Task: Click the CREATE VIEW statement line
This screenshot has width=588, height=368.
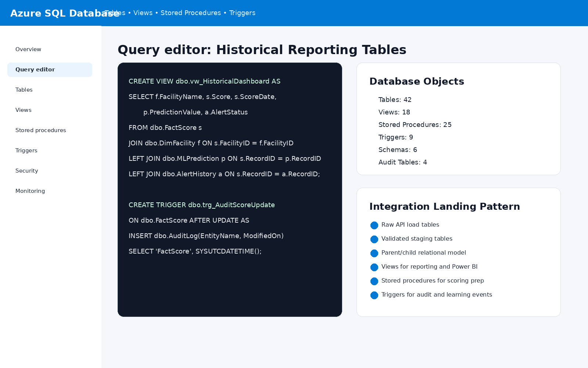Action: point(204,81)
